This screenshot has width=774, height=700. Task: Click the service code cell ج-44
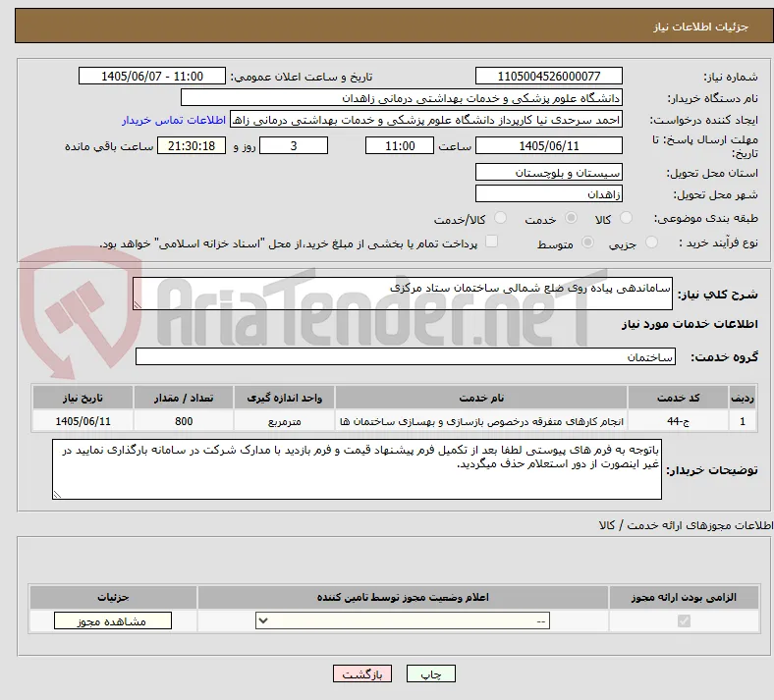679,421
